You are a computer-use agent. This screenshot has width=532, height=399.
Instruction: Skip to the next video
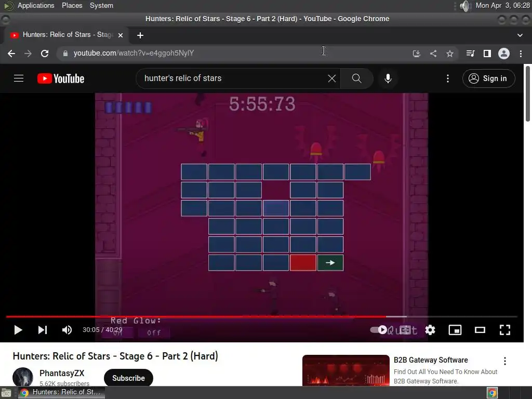point(43,330)
